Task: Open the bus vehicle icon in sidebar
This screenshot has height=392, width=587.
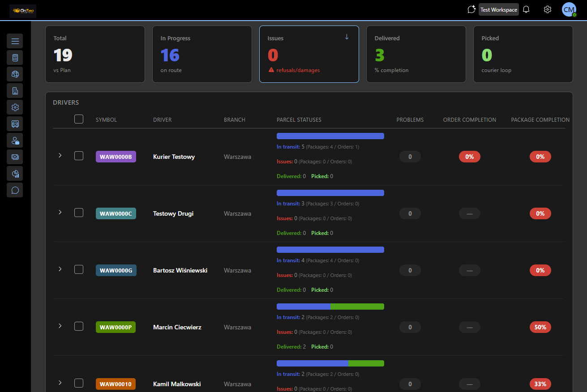Action: [15, 124]
